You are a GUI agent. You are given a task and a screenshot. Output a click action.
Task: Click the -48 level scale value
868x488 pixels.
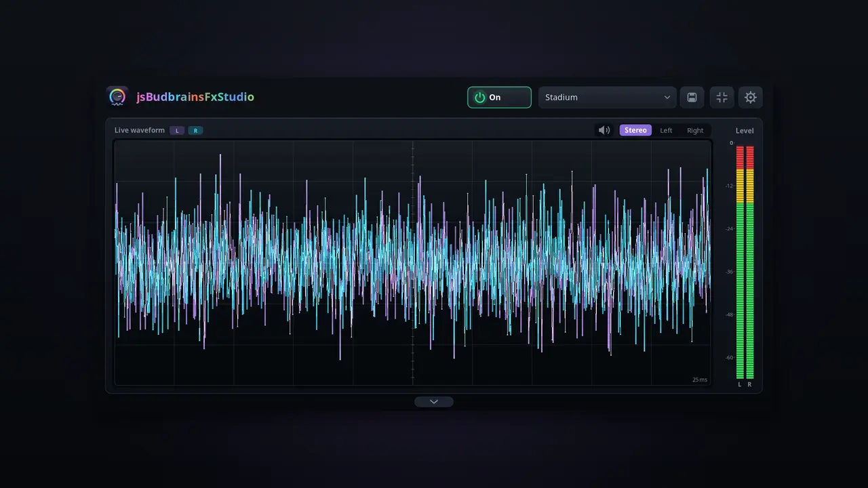pyautogui.click(x=729, y=314)
